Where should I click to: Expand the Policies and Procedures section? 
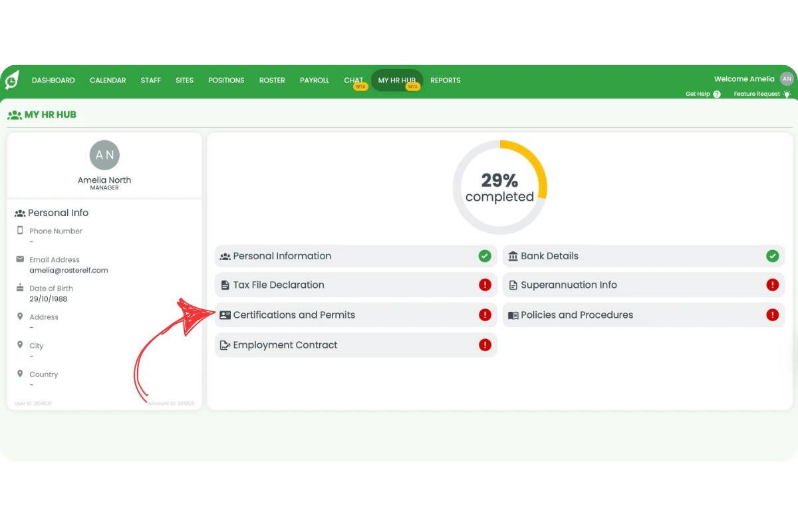click(x=644, y=315)
